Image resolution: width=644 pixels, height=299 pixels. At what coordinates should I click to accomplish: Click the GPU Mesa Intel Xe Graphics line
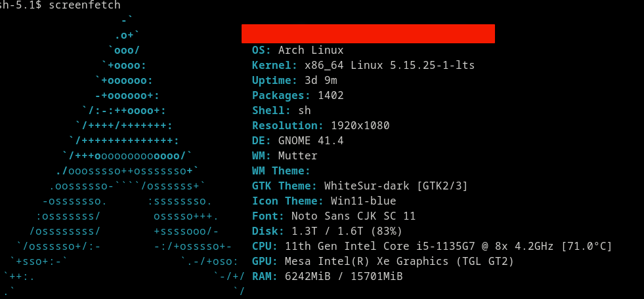point(383,261)
